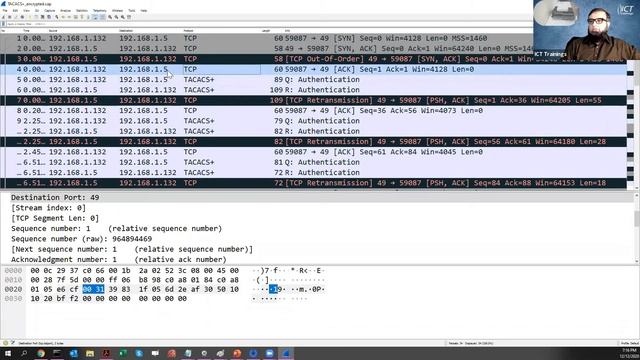The width and height of the screenshot is (640, 360).
Task: Open a capture file via toolbar icon
Action: click(x=30, y=17)
